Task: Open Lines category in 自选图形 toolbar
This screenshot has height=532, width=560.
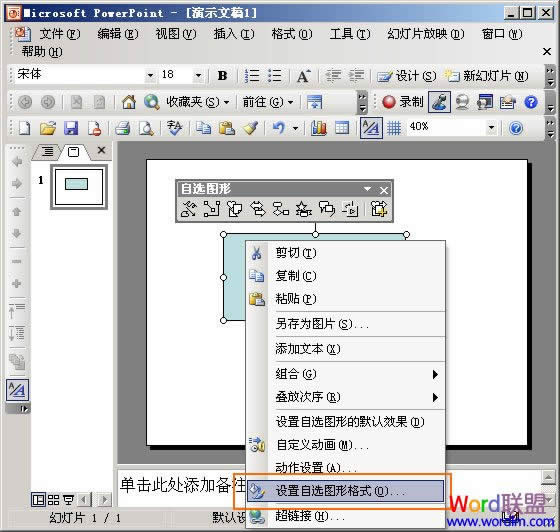Action: tap(188, 209)
